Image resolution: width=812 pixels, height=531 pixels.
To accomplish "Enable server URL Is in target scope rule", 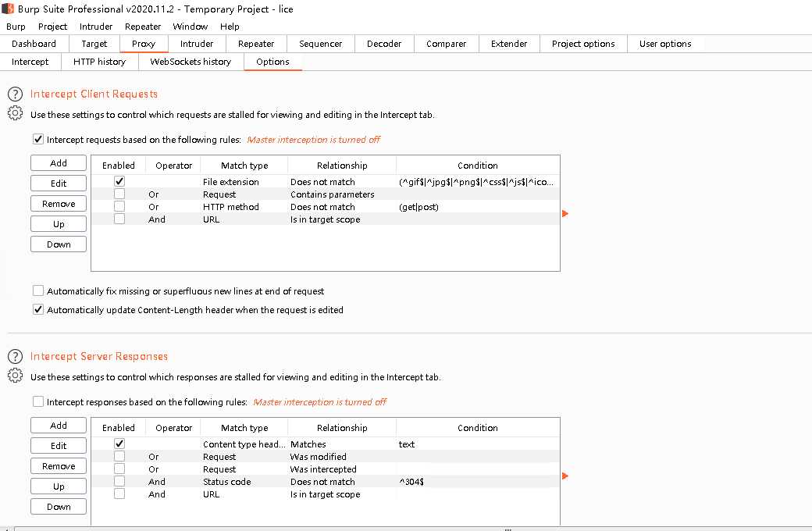I will click(119, 494).
